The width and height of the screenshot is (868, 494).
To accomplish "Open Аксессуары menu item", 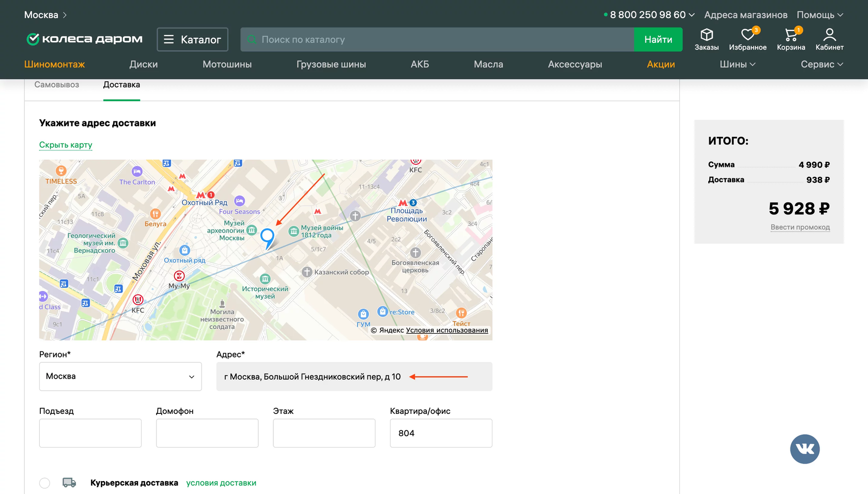I will pos(575,64).
